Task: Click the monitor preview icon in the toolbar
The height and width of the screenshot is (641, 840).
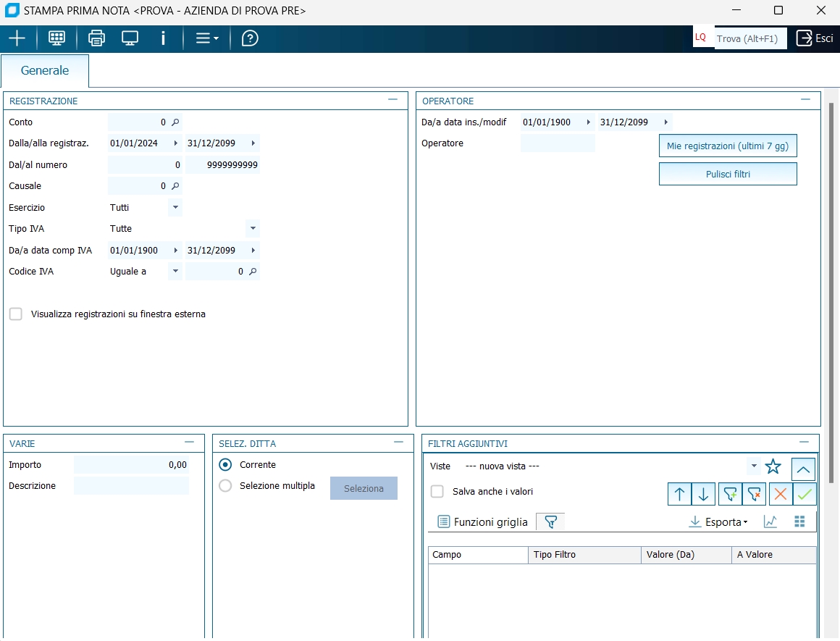Action: [x=130, y=38]
